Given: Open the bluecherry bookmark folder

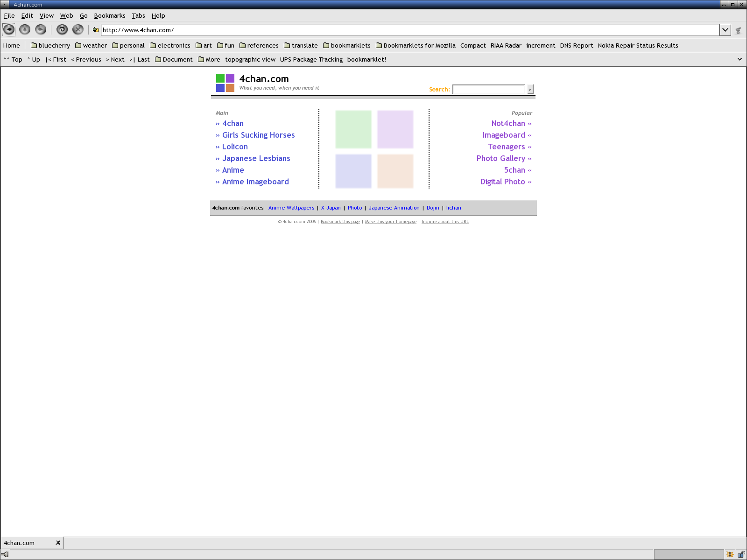Looking at the screenshot, I should [x=50, y=45].
